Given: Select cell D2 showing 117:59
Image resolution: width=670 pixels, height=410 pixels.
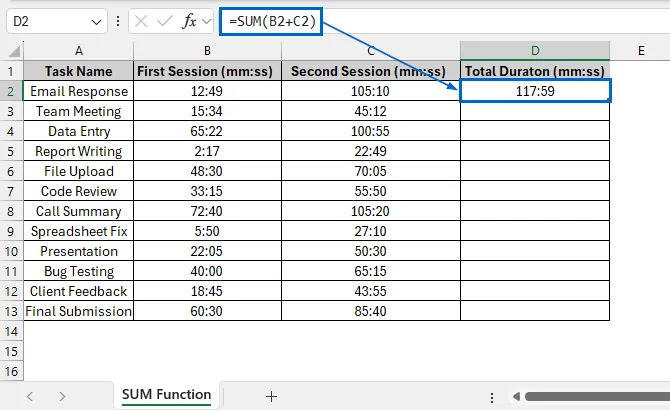Looking at the screenshot, I should 535,91.
